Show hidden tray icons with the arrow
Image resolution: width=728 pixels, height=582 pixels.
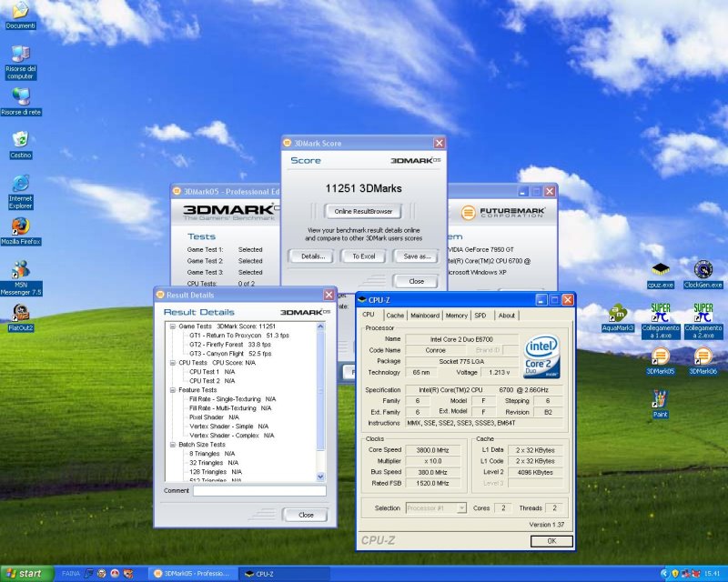click(664, 574)
